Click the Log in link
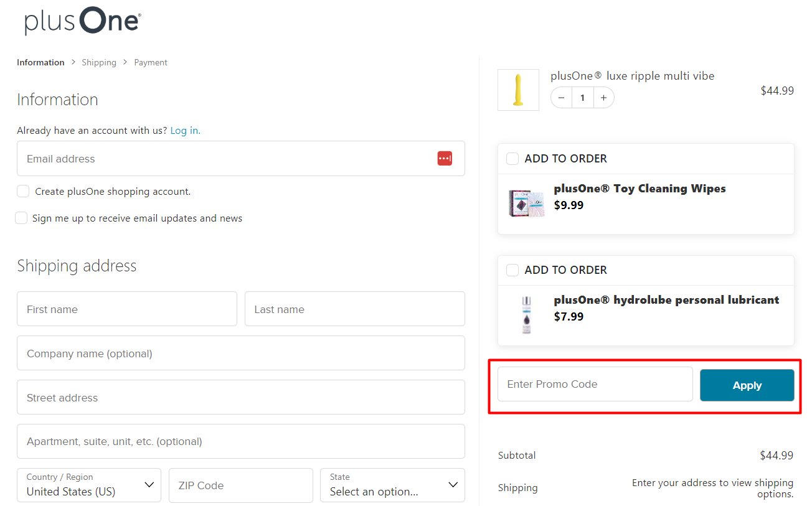The image size is (812, 506). (186, 131)
